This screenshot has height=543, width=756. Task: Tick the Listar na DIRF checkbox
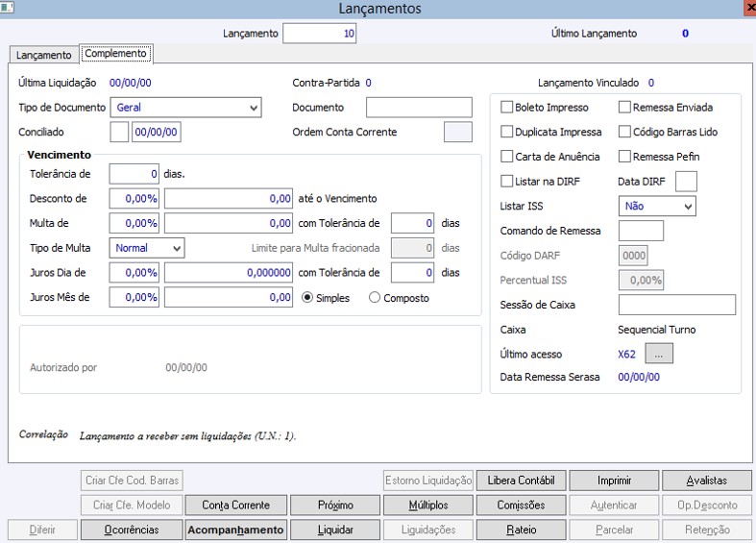pyautogui.click(x=507, y=182)
